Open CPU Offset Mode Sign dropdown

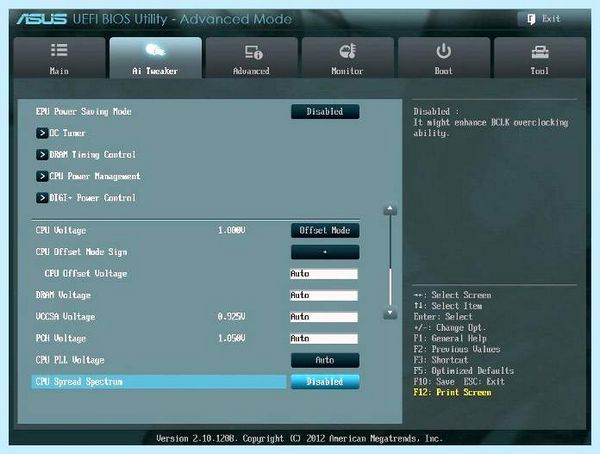[x=325, y=252]
